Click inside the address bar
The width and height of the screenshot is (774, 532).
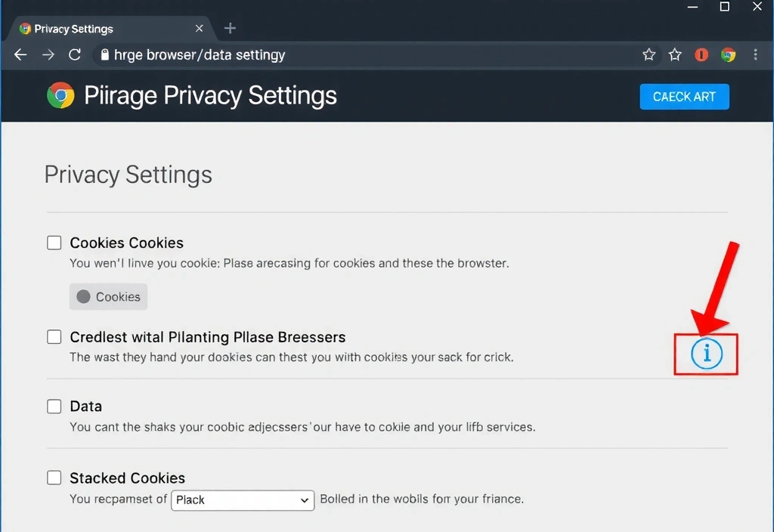[302, 54]
